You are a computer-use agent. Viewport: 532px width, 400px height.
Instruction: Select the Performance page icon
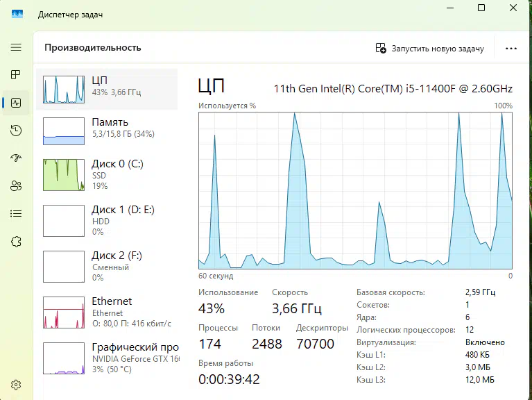pyautogui.click(x=16, y=103)
